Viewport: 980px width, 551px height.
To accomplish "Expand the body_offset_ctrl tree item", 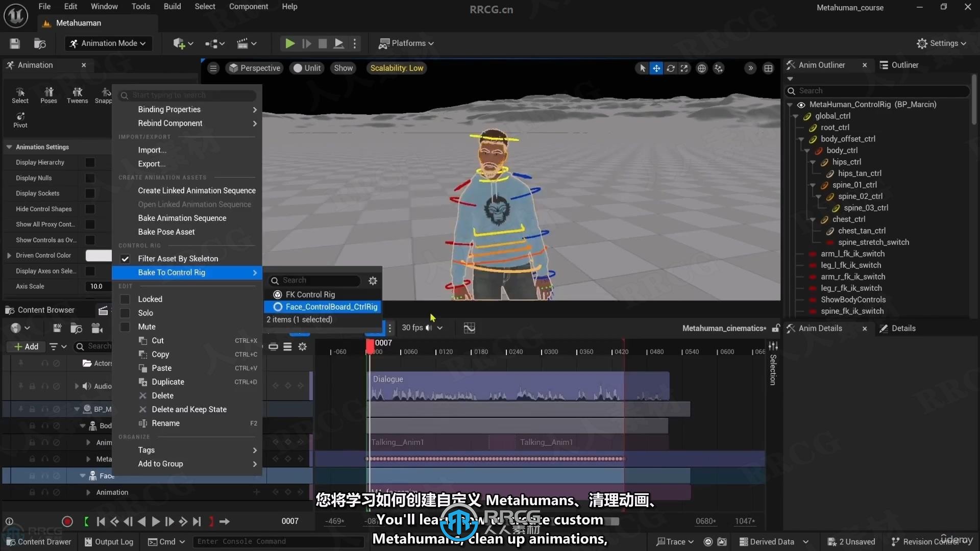I will (x=802, y=139).
